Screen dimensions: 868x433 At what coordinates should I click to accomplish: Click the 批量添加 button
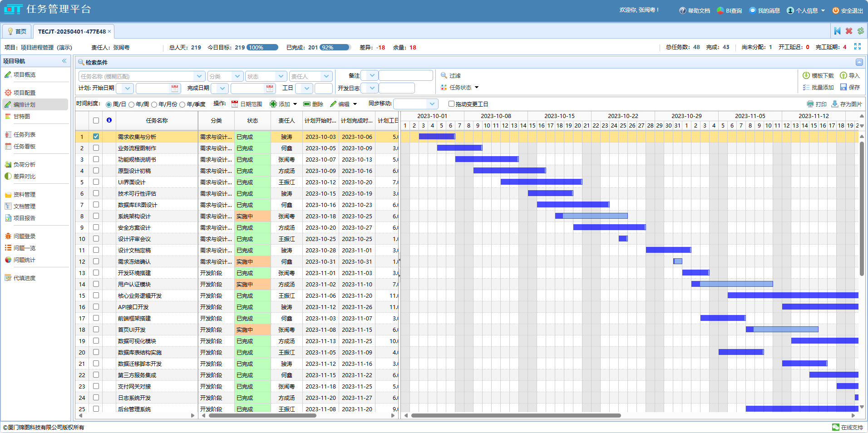point(818,87)
